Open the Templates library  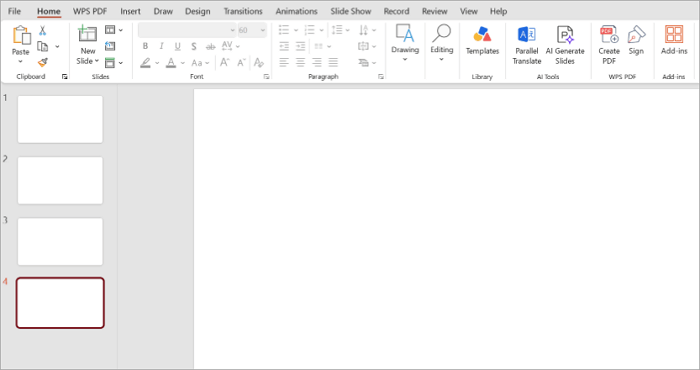click(x=482, y=34)
